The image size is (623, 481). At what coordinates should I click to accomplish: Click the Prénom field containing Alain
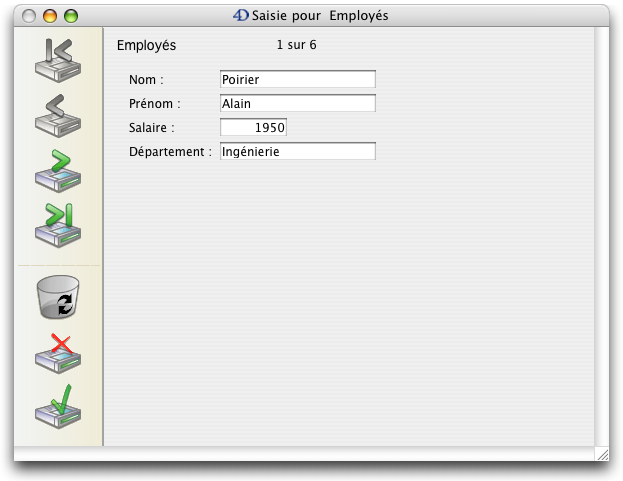pyautogui.click(x=298, y=103)
